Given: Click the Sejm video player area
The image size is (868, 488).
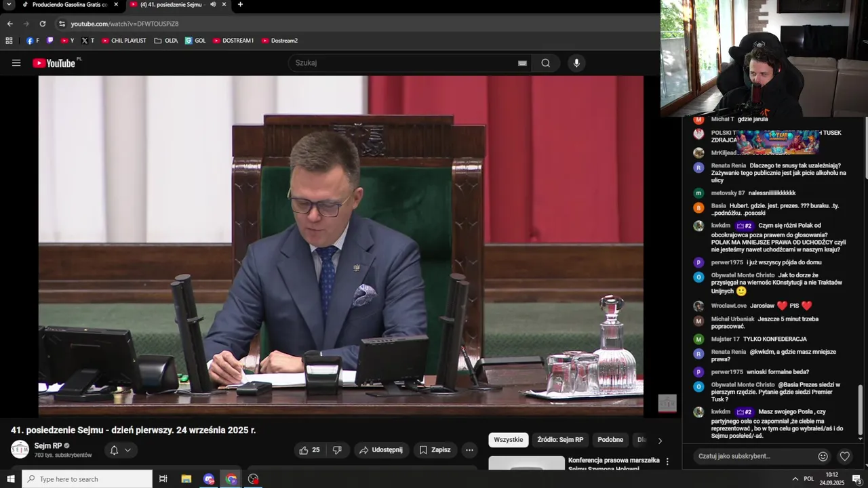Looking at the screenshot, I should (x=340, y=245).
